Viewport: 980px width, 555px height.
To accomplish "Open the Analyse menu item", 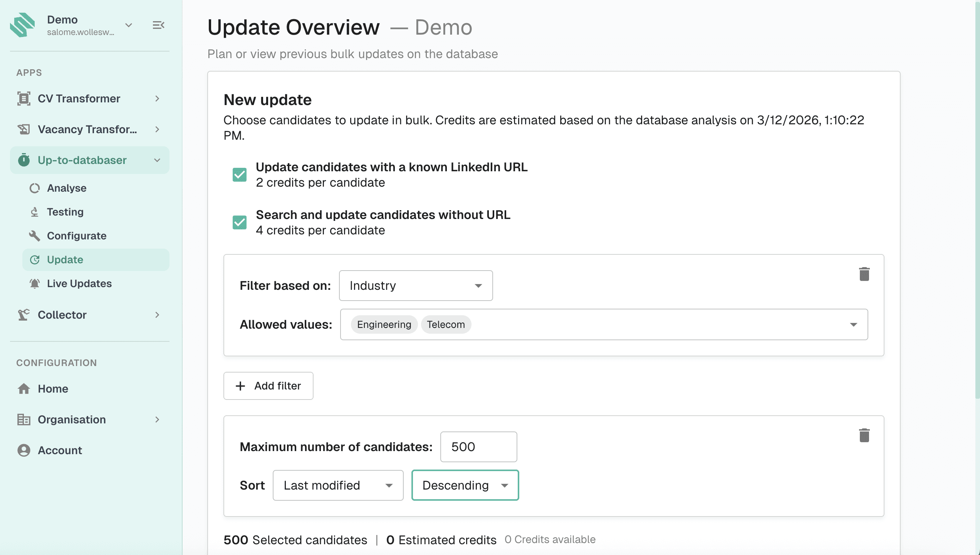I will [x=67, y=188].
